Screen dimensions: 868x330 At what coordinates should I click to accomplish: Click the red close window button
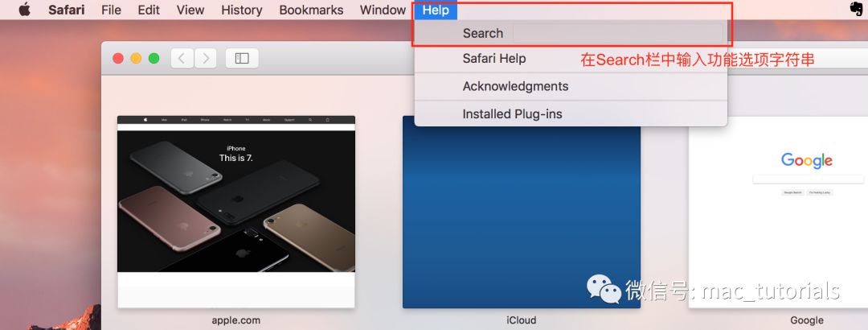(118, 58)
